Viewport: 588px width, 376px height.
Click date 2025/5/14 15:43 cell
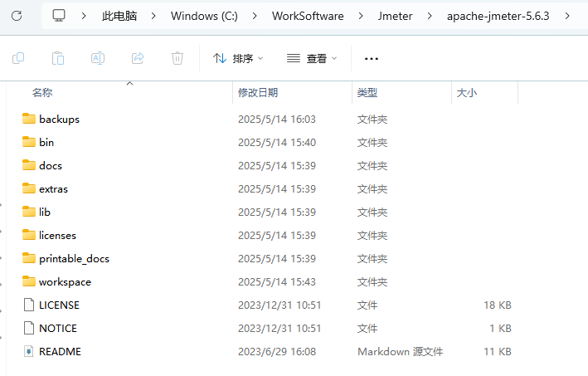(277, 282)
